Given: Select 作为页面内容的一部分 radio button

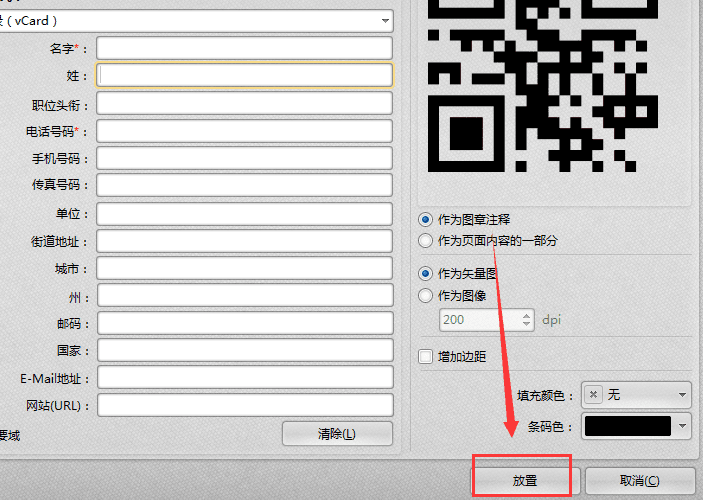Looking at the screenshot, I should (x=425, y=241).
